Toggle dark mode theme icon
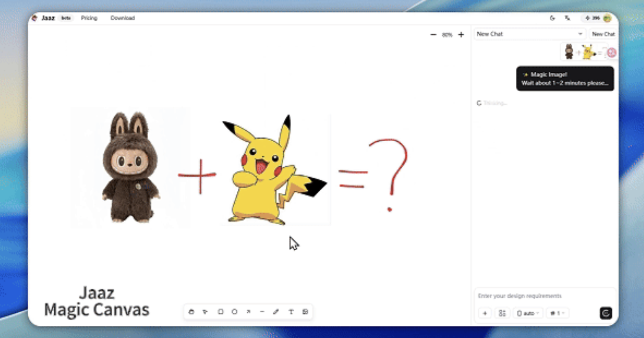This screenshot has width=644, height=338. (552, 18)
